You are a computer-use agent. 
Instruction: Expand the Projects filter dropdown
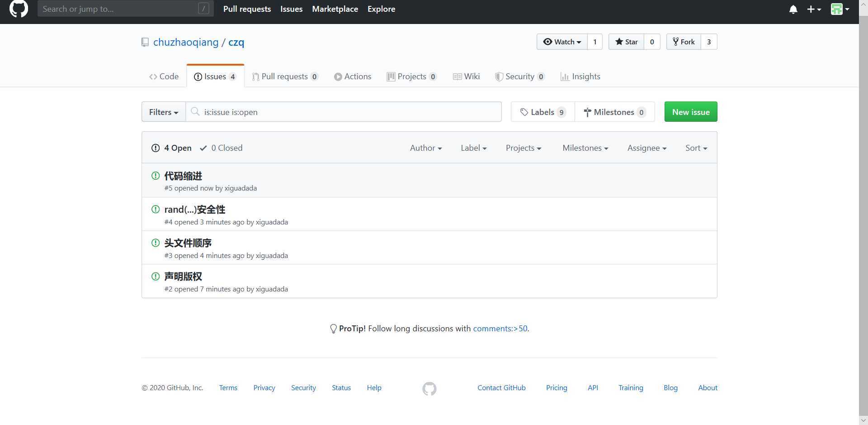(524, 148)
